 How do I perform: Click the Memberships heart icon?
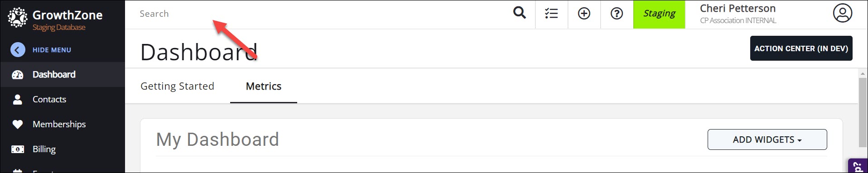[x=18, y=124]
